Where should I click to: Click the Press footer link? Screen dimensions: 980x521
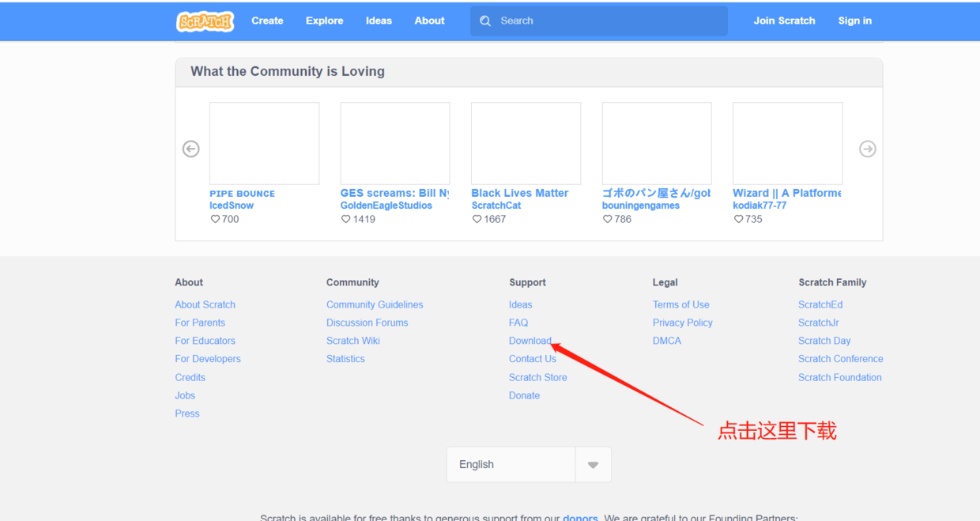point(187,413)
